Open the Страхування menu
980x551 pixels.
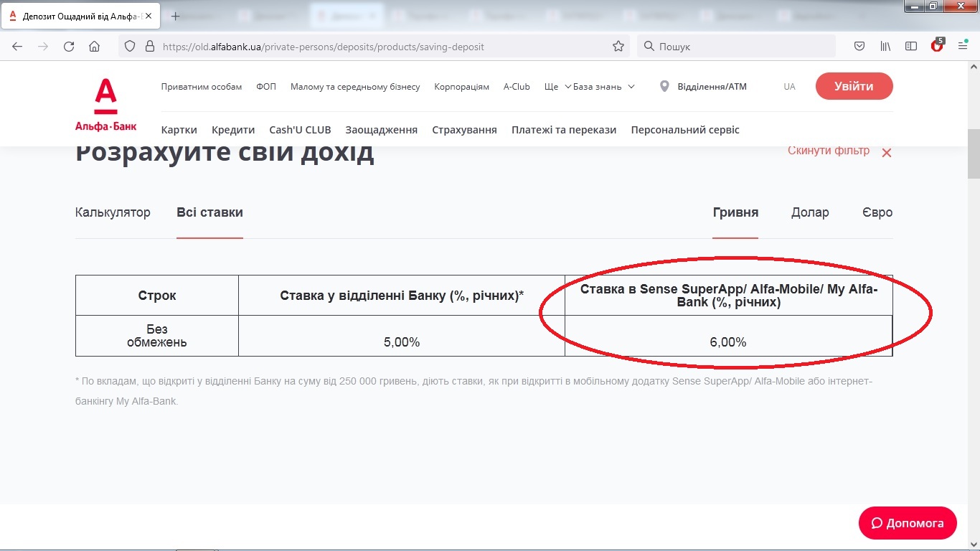(464, 130)
